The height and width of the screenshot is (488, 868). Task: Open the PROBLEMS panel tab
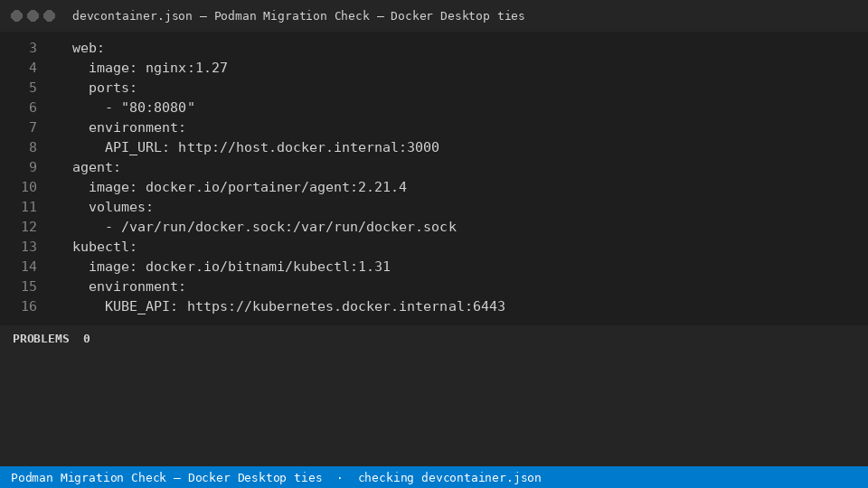click(41, 339)
